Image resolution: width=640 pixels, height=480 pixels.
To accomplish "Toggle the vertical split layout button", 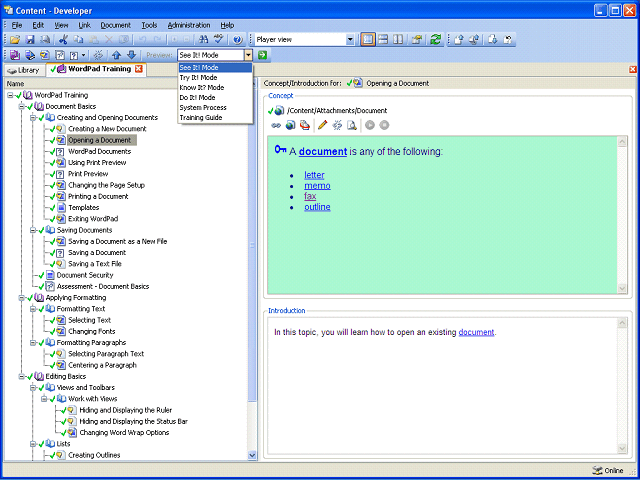I will pyautogui.click(x=398, y=40).
